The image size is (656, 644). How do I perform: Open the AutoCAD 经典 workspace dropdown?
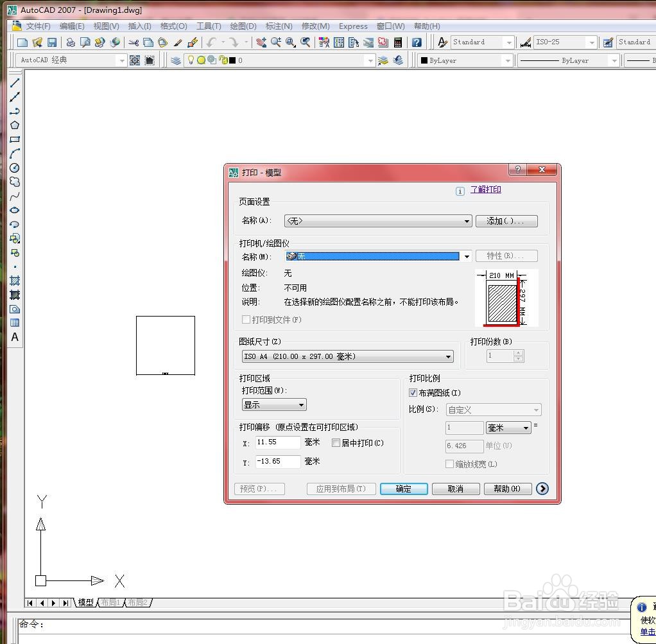[x=71, y=60]
